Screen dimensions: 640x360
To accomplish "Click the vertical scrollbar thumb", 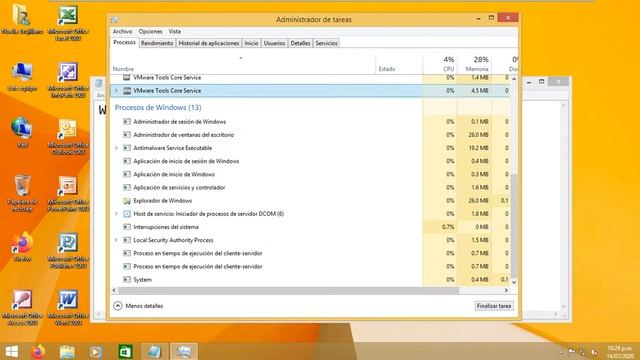I will (x=514, y=226).
